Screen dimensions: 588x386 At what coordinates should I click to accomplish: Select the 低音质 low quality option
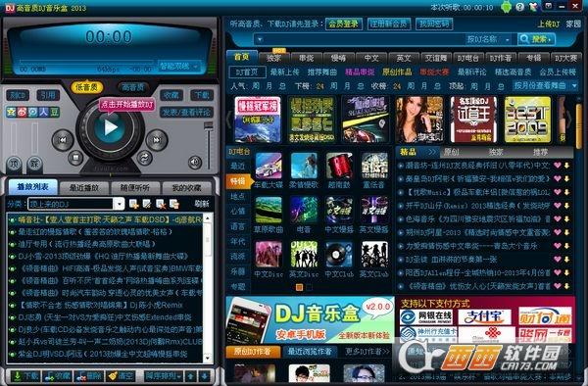(86, 87)
